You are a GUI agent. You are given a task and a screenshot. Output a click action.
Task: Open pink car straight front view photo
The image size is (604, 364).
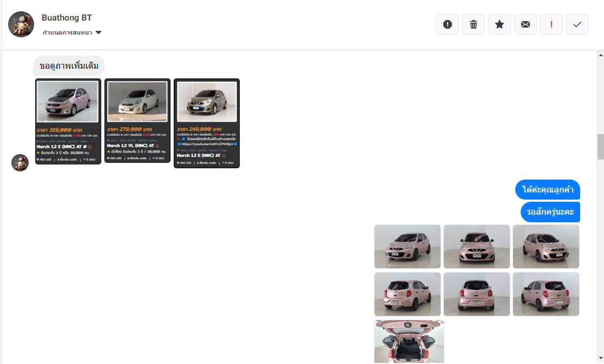(x=476, y=246)
